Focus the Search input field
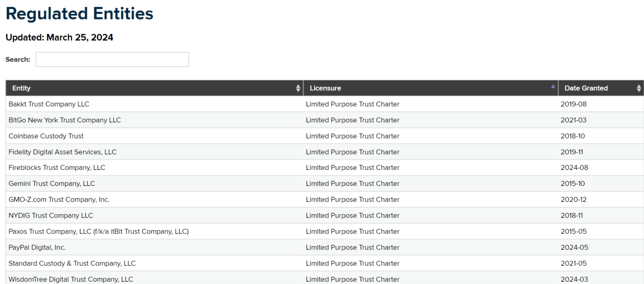The width and height of the screenshot is (644, 284). pyautogui.click(x=112, y=60)
